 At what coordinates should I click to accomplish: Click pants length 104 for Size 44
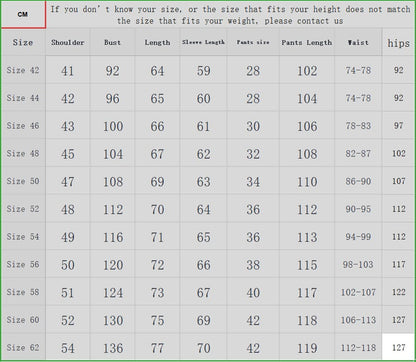point(307,98)
